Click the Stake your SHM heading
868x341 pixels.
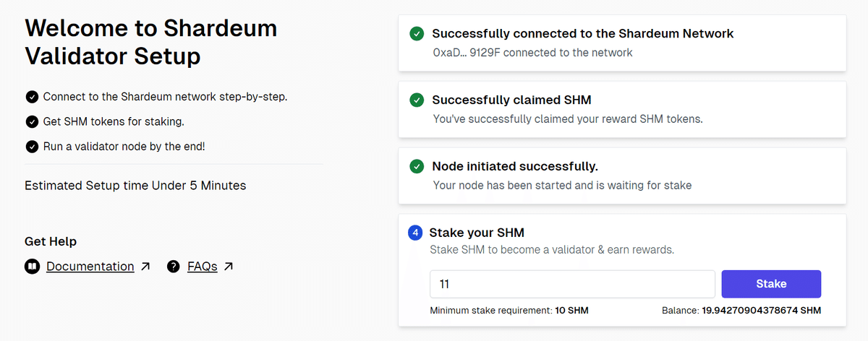tap(477, 233)
